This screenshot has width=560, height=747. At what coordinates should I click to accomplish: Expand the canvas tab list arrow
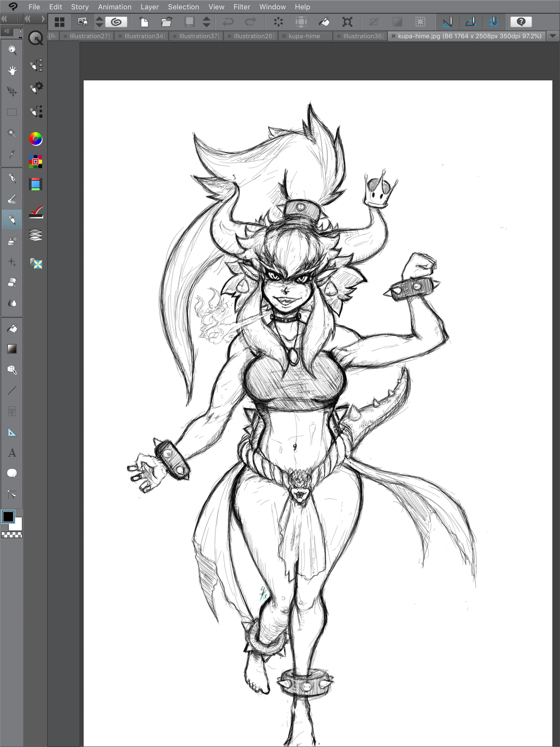552,36
